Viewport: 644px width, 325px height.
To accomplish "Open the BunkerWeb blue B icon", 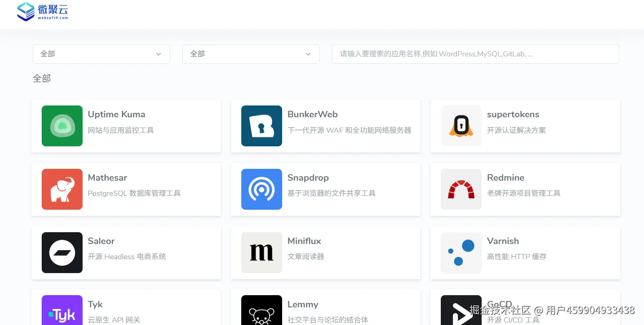I will (262, 126).
